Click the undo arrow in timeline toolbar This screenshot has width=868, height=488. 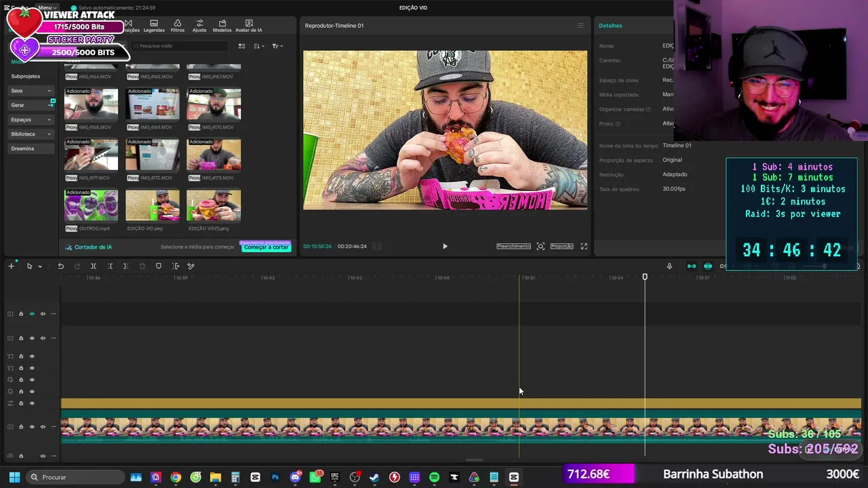tap(60, 266)
